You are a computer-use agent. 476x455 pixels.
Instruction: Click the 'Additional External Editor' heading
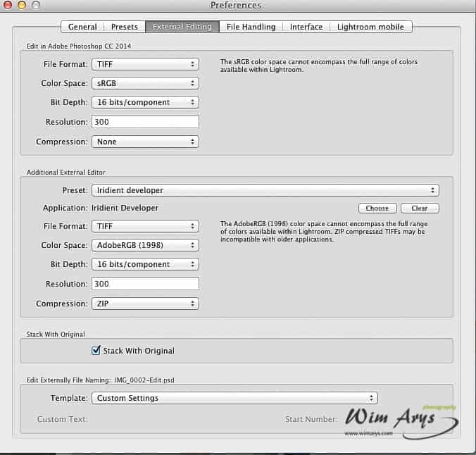coord(66,173)
